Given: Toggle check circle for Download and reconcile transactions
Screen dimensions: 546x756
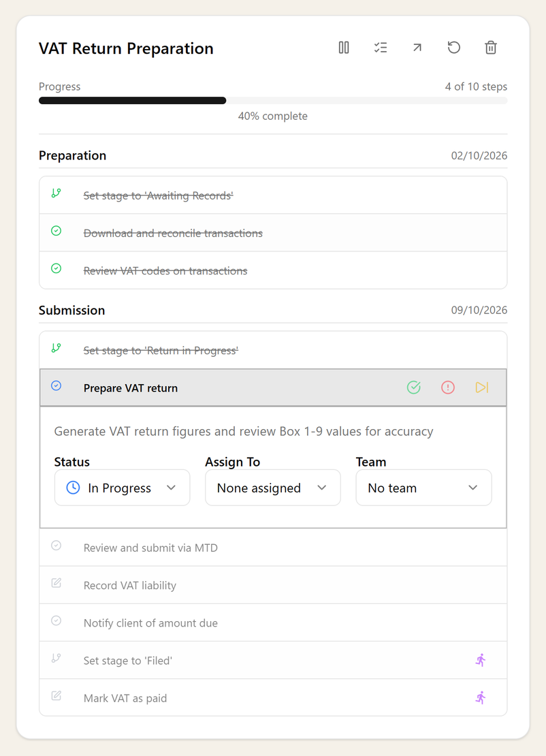Looking at the screenshot, I should coord(57,230).
